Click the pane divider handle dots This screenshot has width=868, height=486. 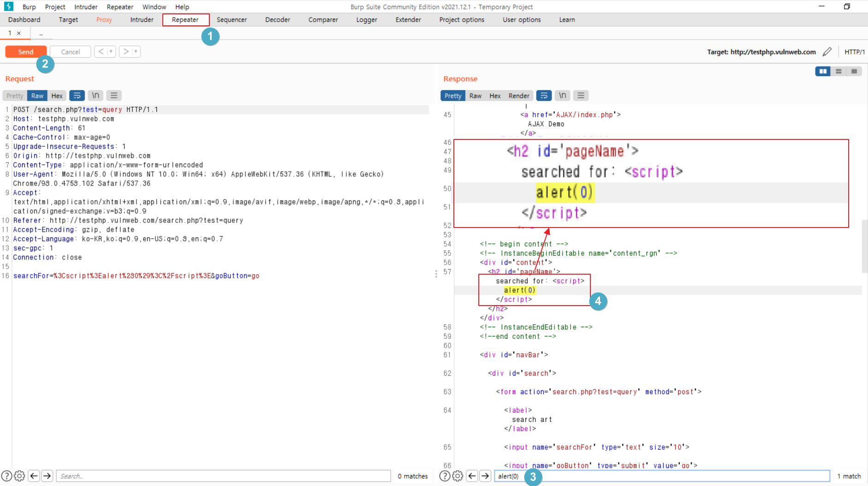[x=436, y=274]
